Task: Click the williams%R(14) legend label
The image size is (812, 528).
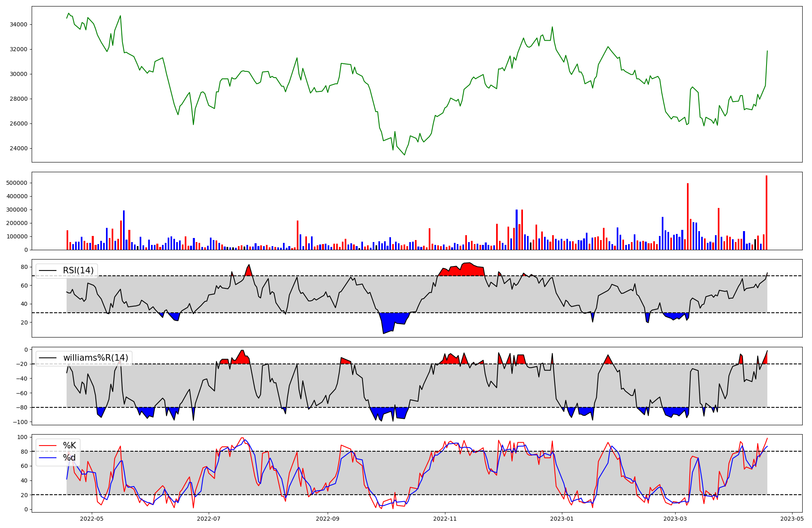Action: (95, 358)
